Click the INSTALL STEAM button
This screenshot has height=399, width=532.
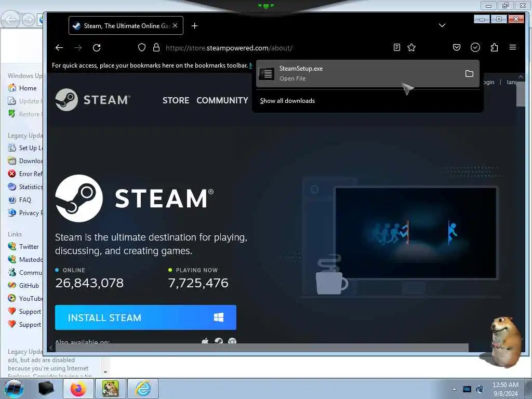145,317
